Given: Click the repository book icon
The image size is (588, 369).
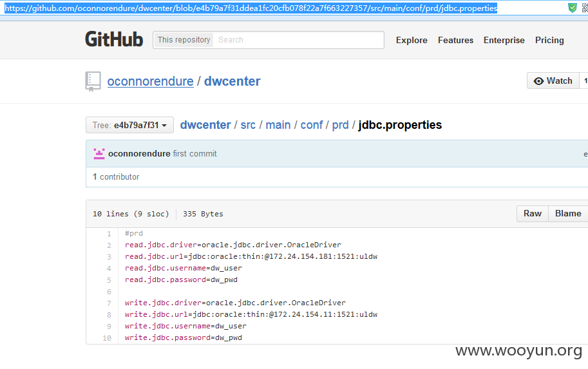Looking at the screenshot, I should click(x=93, y=81).
